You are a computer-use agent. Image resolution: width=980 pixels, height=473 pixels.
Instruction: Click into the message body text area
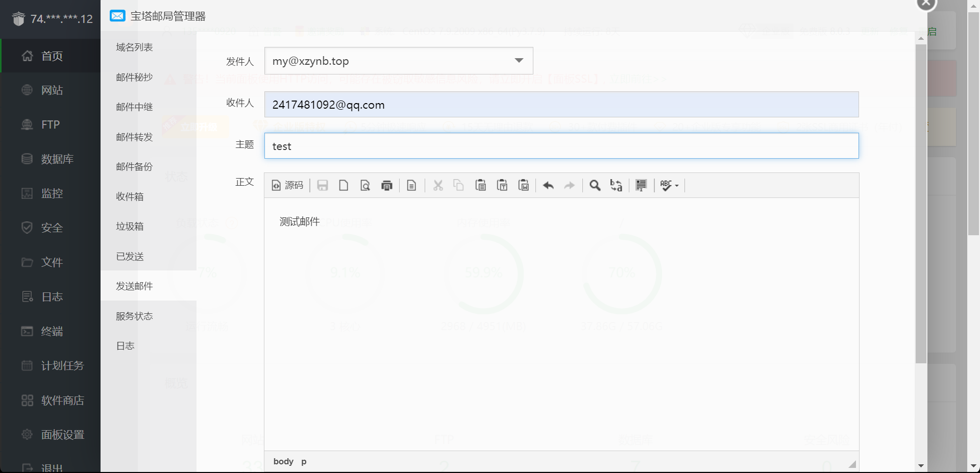(x=561, y=324)
